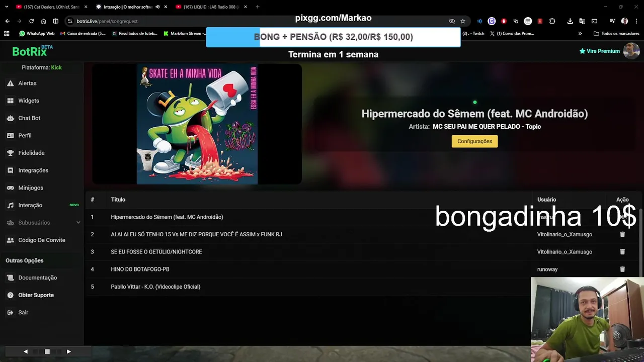Open the Perfil page
Image resolution: width=644 pixels, height=362 pixels.
point(25,135)
